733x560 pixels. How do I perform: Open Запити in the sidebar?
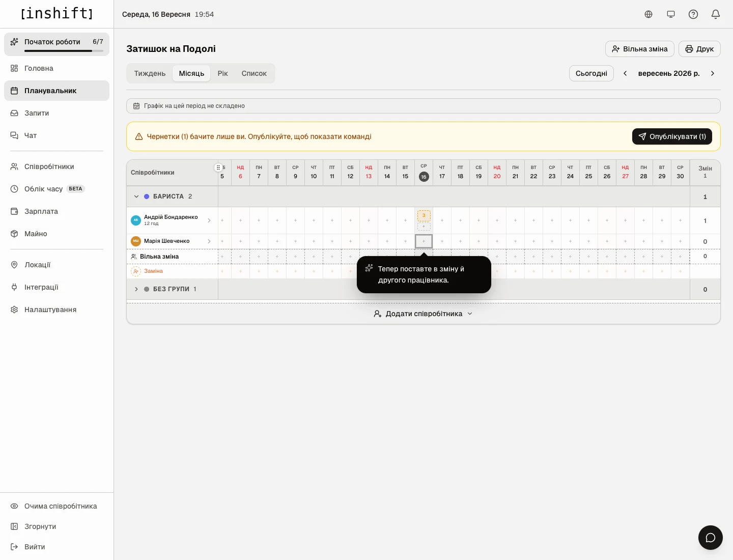(57, 113)
